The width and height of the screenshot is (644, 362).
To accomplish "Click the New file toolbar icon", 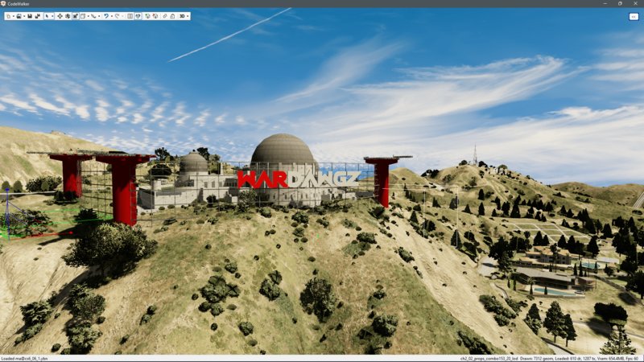I will click(x=9, y=16).
